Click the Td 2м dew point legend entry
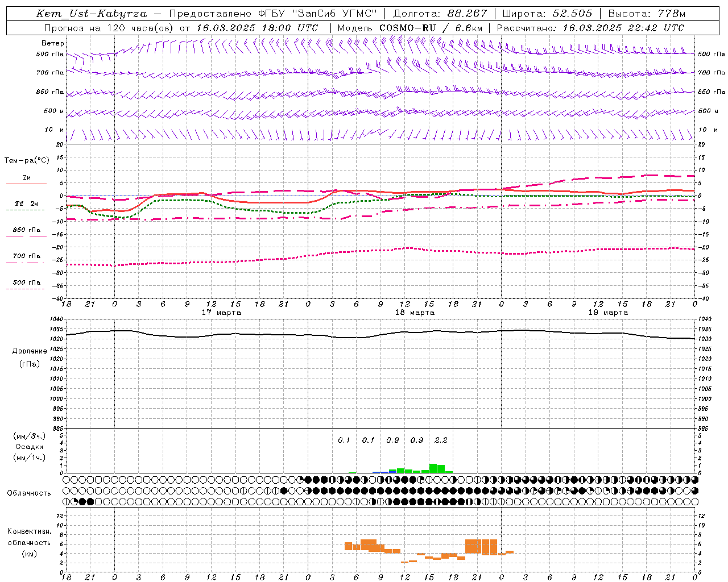This screenshot has height=582, width=728. pos(26,203)
